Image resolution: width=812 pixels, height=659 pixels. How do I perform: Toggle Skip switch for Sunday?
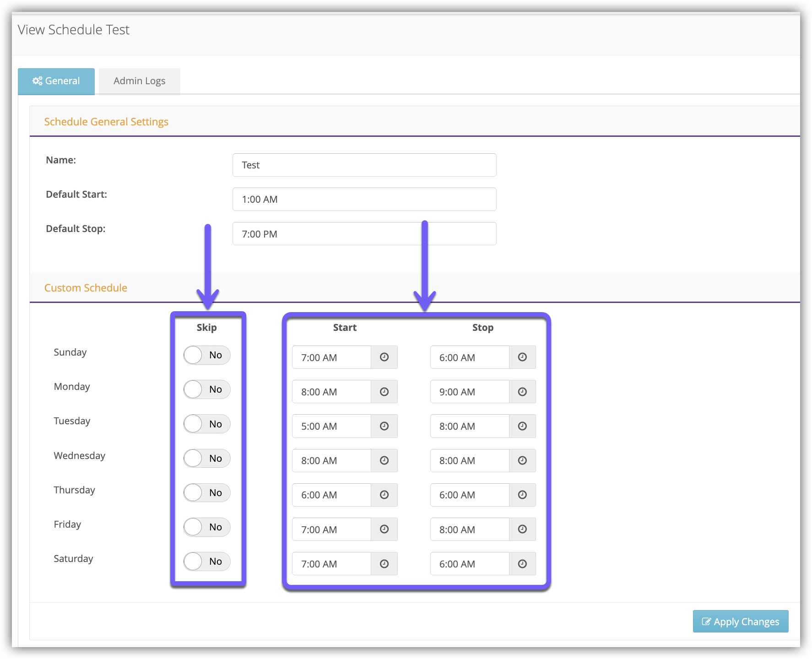206,355
